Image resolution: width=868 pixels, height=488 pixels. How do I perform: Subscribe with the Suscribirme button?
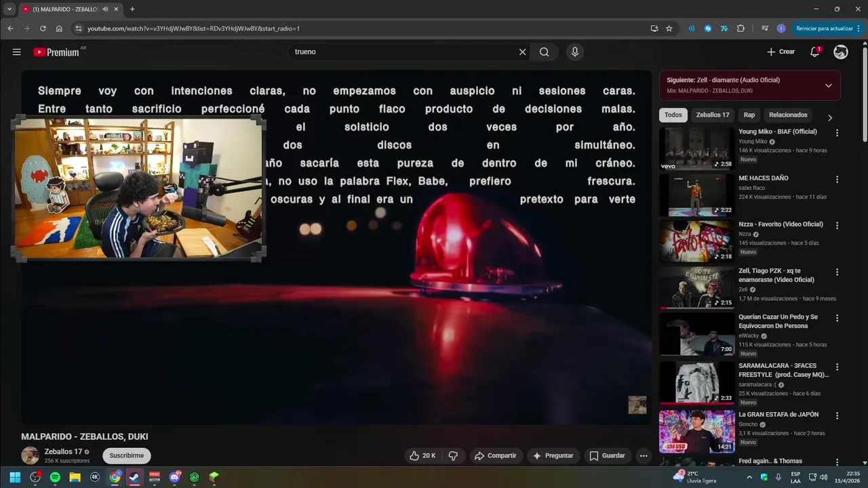[126, 455]
